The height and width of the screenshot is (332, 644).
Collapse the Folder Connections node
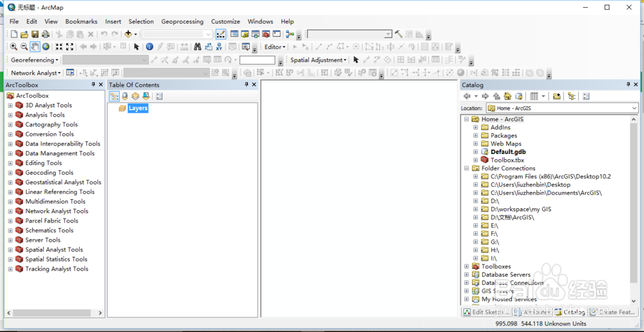[466, 168]
